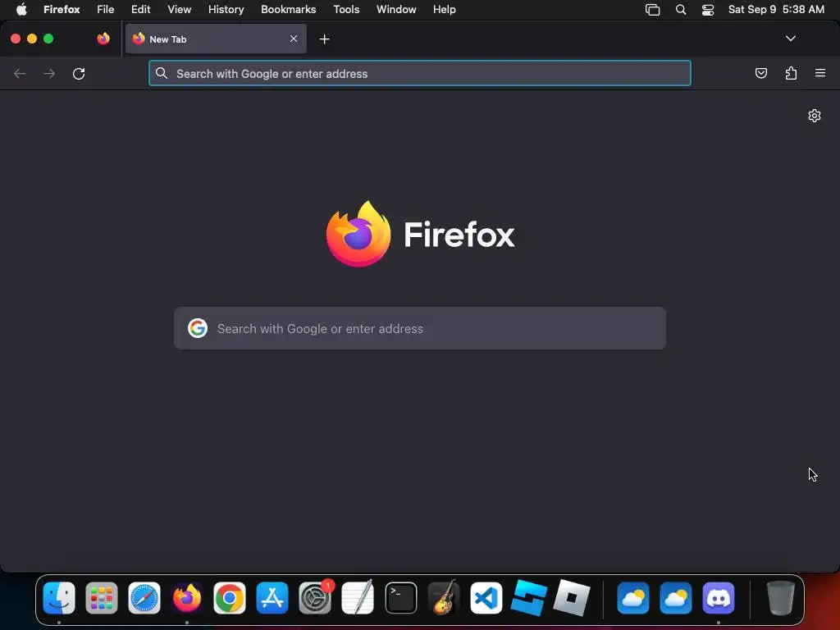Screen dimensions: 840x630
Task: Open the Trash in the Dock
Action: tap(781, 598)
